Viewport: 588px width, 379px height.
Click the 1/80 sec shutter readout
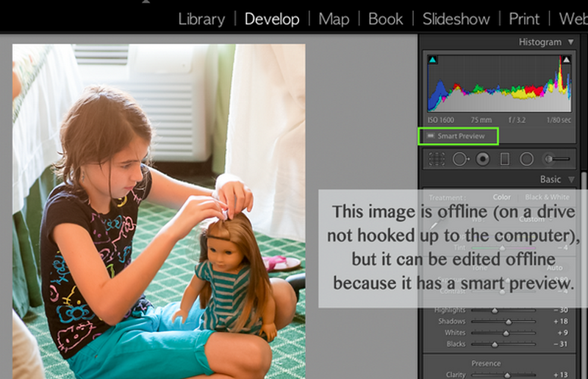point(559,120)
